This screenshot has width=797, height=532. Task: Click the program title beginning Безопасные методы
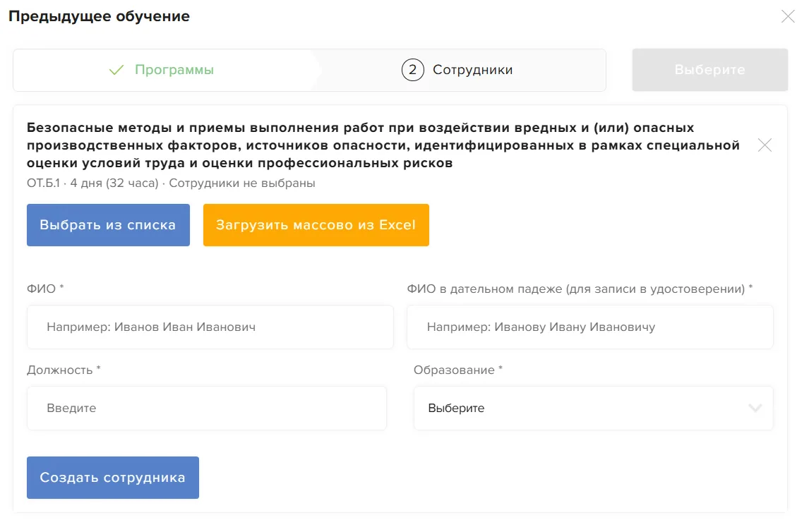383,145
